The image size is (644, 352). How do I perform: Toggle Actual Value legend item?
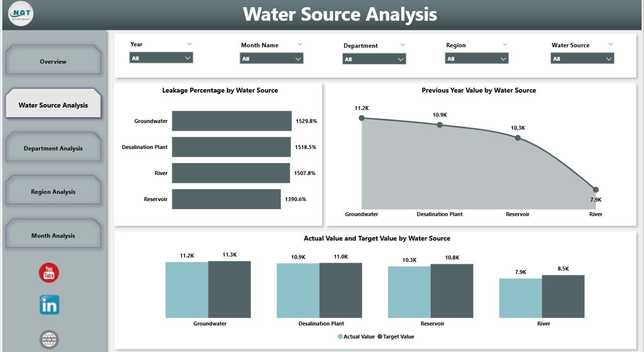tap(357, 336)
